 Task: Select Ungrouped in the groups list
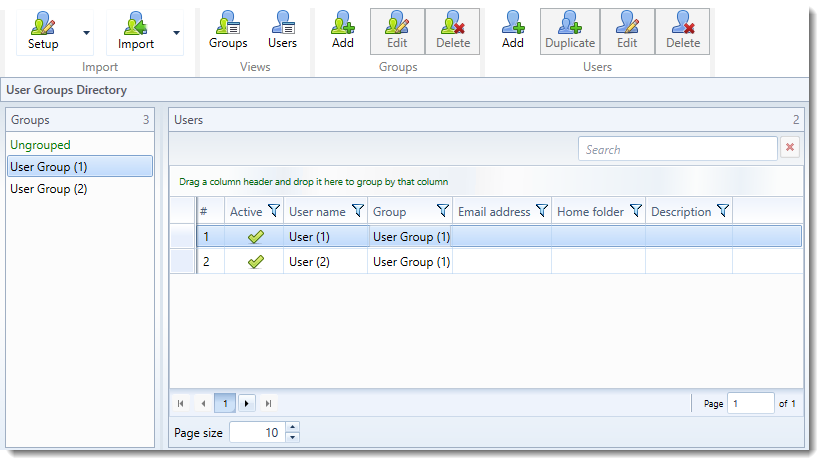40,145
